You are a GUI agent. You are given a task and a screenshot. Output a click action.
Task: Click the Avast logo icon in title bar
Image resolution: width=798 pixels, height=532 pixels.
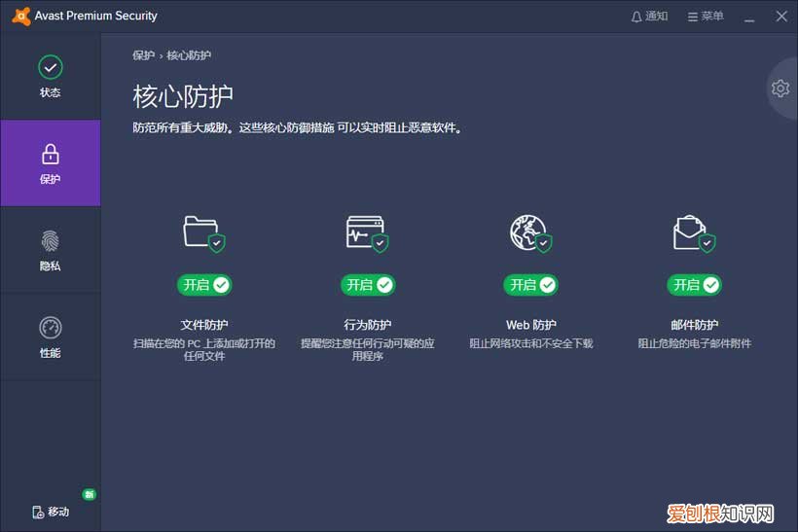[x=20, y=16]
